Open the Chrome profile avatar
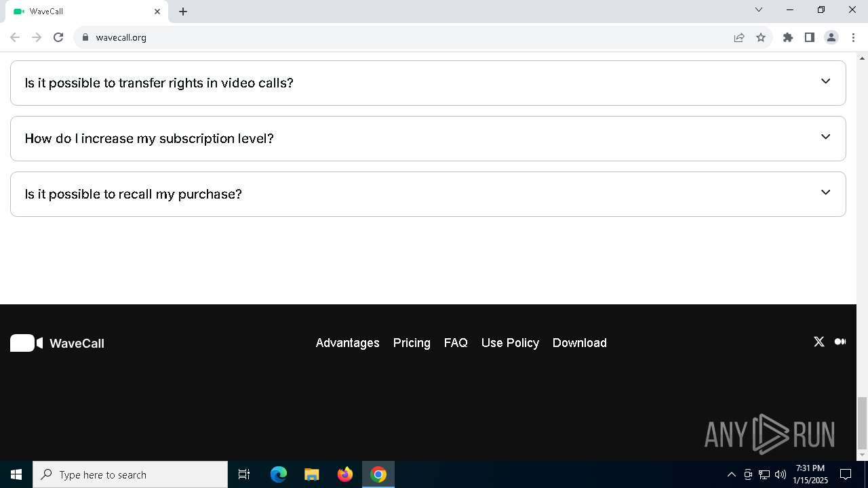The width and height of the screenshot is (868, 488). click(x=831, y=37)
